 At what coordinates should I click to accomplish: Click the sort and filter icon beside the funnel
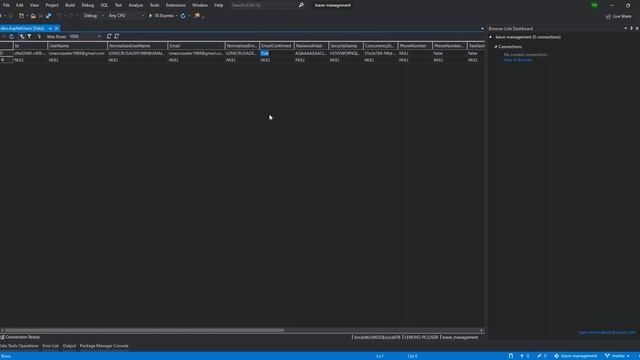tap(22, 37)
